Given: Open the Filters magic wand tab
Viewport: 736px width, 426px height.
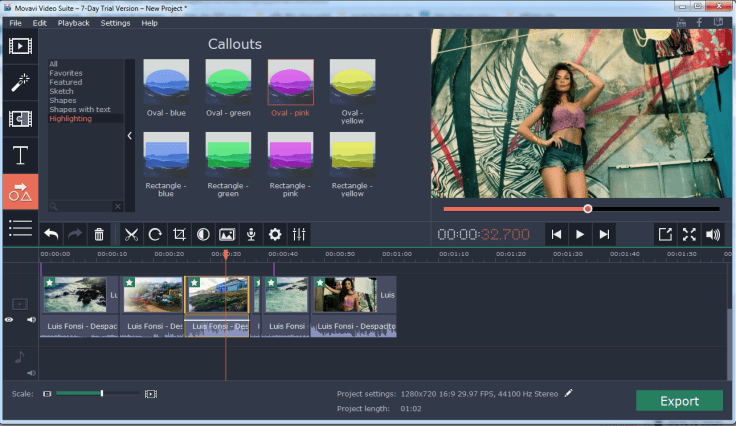Looking at the screenshot, I should pyautogui.click(x=20, y=83).
